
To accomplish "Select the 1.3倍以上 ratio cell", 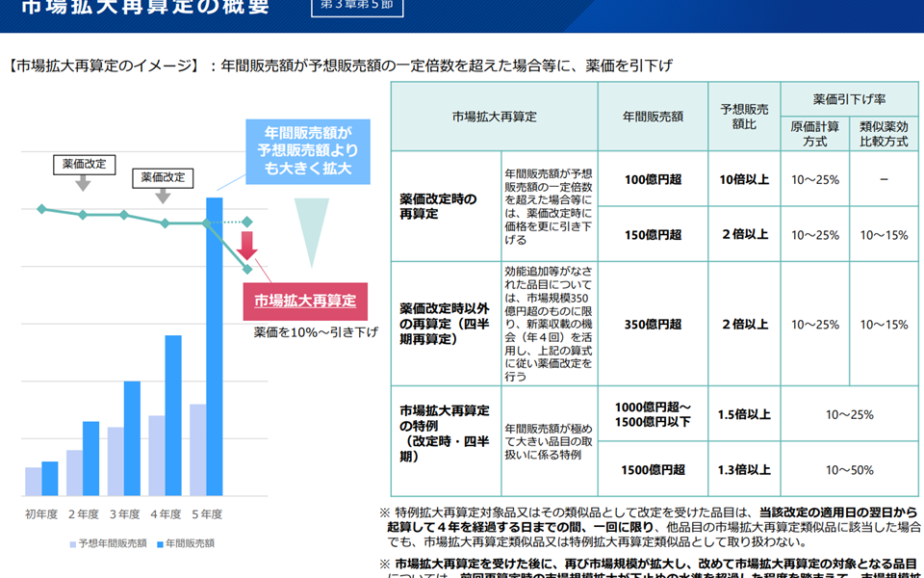I will pyautogui.click(x=744, y=469).
